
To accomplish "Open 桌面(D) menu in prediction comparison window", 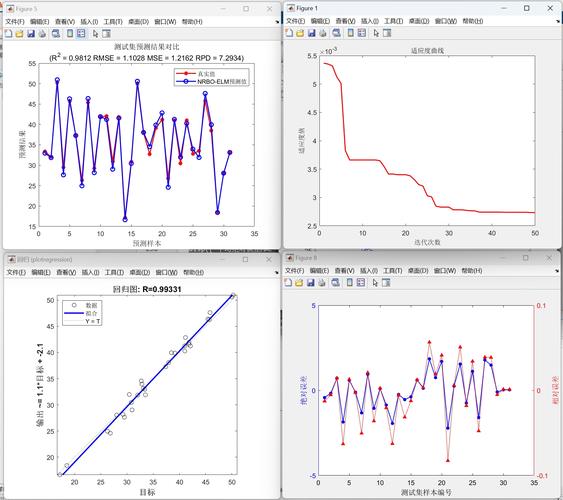I will pyautogui.click(x=139, y=22).
